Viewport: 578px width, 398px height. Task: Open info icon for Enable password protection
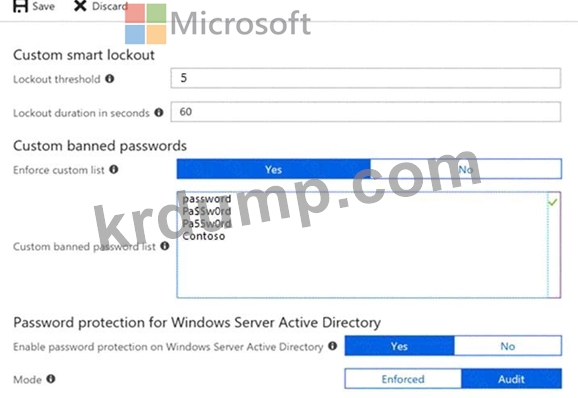(332, 346)
